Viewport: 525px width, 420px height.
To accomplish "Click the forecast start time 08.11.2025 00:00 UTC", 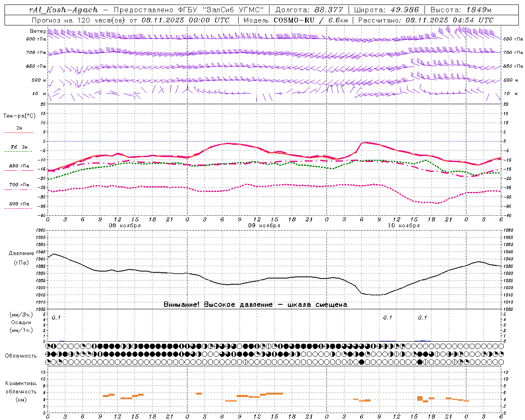I will pos(185,20).
